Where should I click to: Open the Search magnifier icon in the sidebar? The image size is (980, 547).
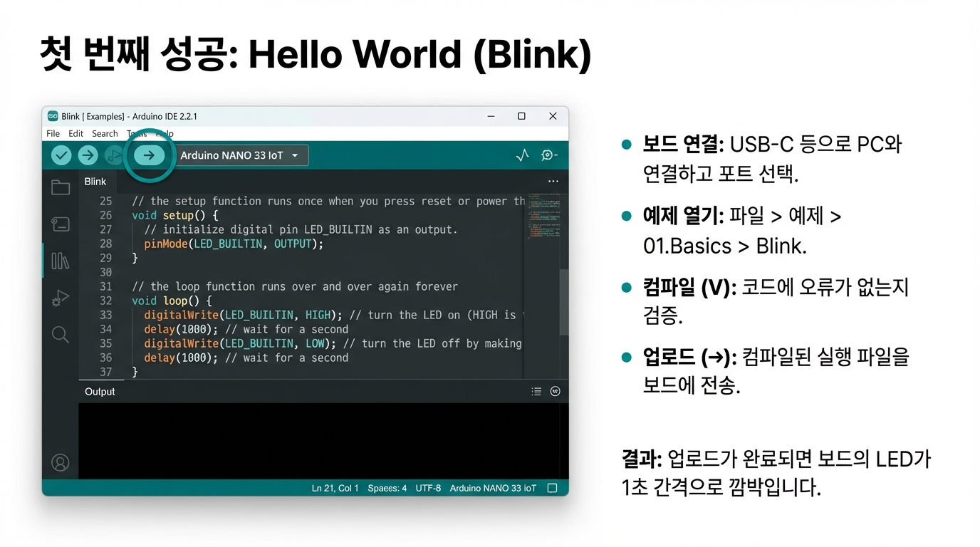pos(61,335)
